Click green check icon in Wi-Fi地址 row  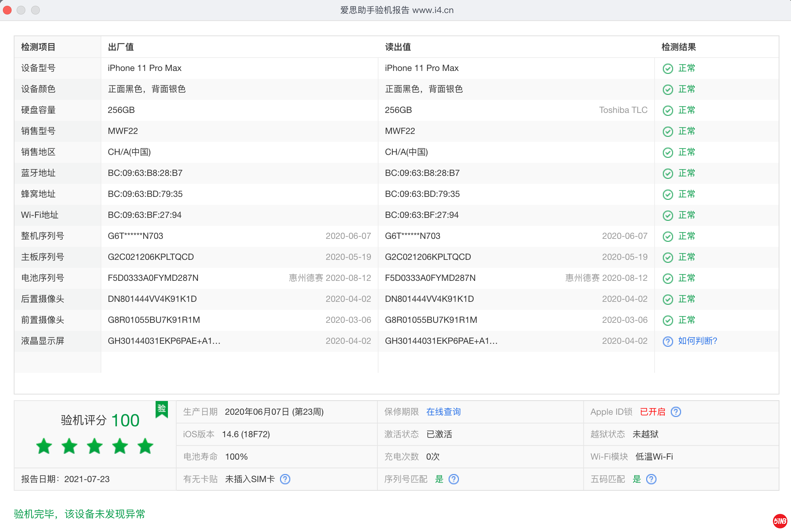tap(668, 215)
